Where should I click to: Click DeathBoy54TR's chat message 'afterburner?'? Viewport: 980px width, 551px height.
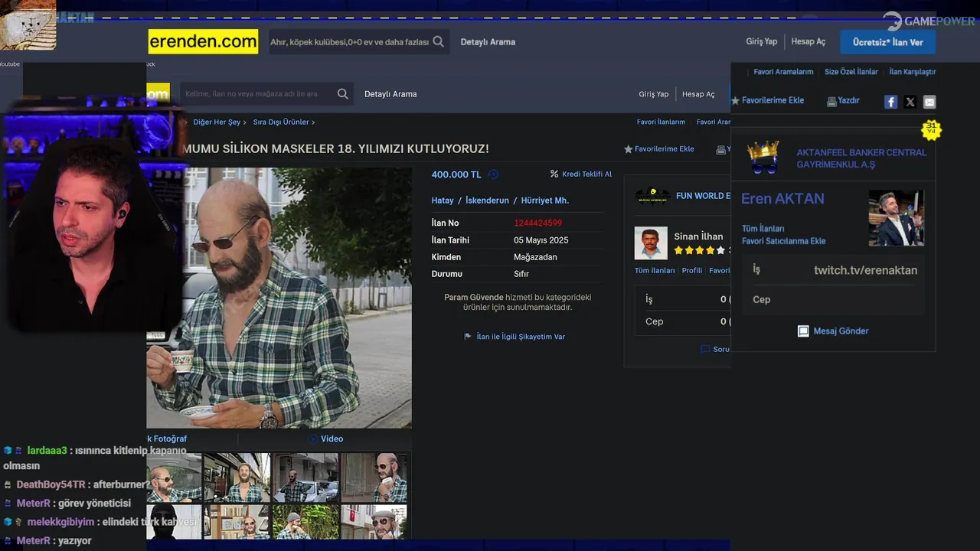(x=122, y=485)
